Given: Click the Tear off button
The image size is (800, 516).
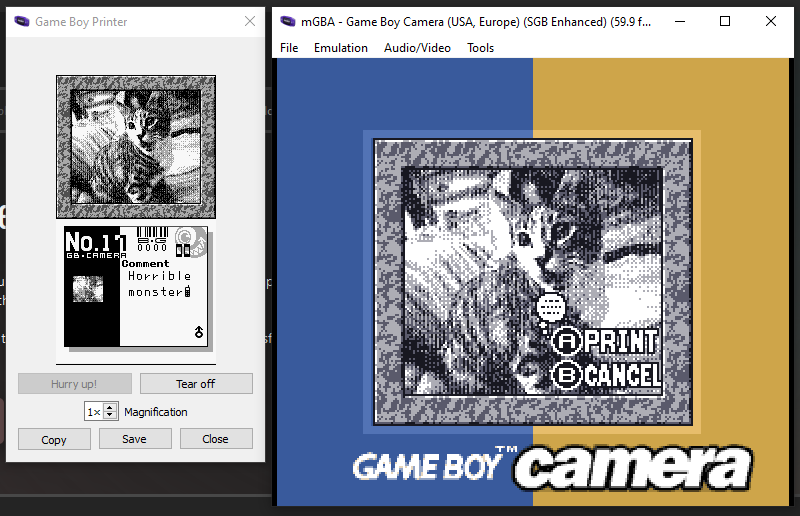Looking at the screenshot, I should (196, 384).
